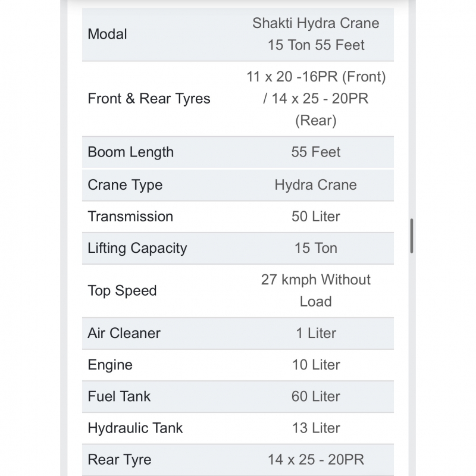
Task: Select the 27 kmph Without Load value
Action: 316,290
